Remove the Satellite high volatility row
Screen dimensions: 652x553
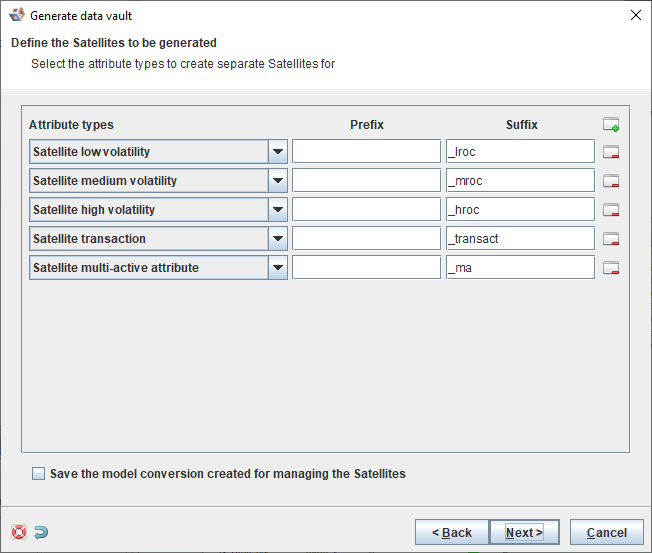611,211
